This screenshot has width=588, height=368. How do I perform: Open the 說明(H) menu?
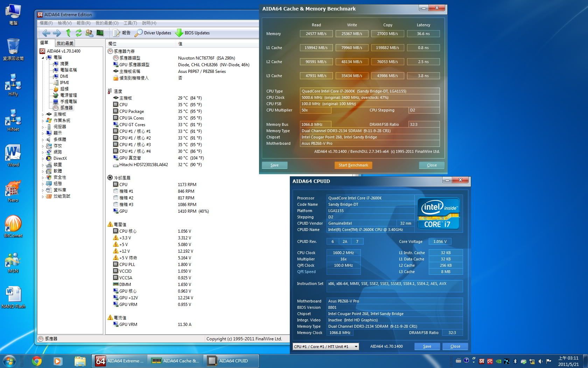[x=149, y=23]
